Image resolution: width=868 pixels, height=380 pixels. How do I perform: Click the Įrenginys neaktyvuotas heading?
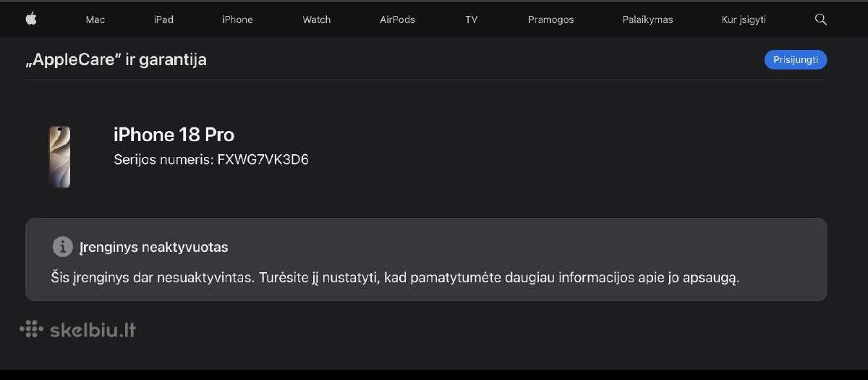(x=154, y=248)
